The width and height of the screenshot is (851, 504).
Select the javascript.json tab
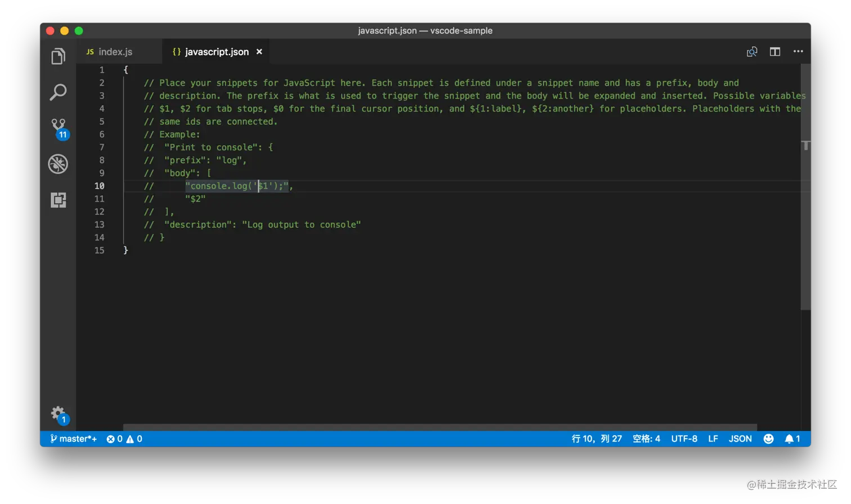216,52
